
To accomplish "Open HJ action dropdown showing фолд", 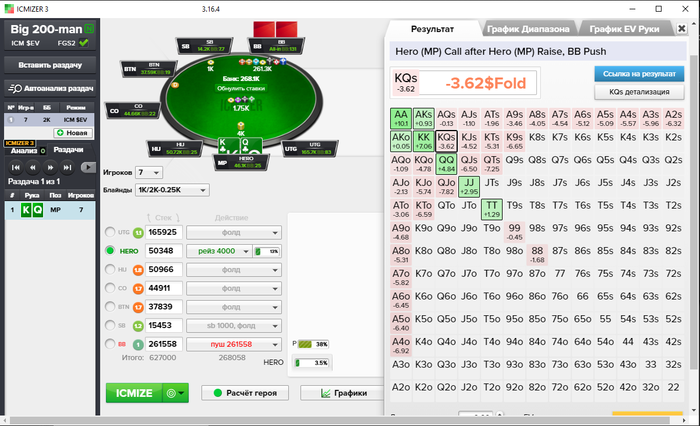I will tap(234, 270).
